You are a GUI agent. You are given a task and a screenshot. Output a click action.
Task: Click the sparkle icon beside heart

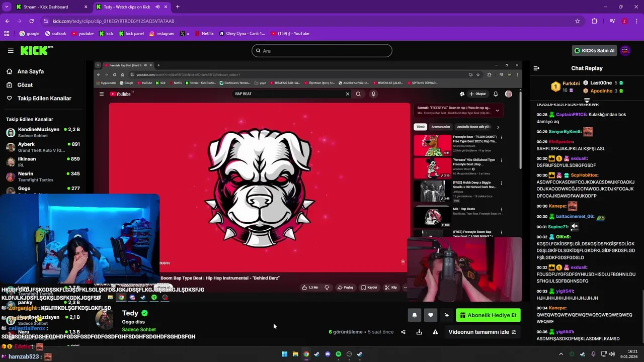click(446, 315)
